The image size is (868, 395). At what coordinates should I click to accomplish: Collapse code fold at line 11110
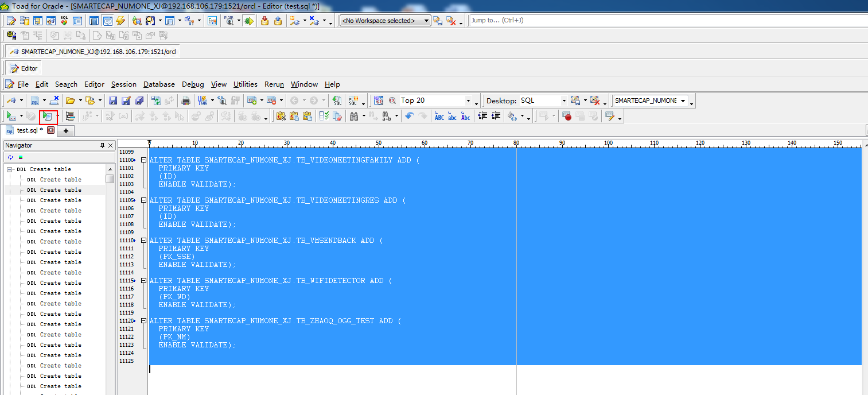[143, 241]
